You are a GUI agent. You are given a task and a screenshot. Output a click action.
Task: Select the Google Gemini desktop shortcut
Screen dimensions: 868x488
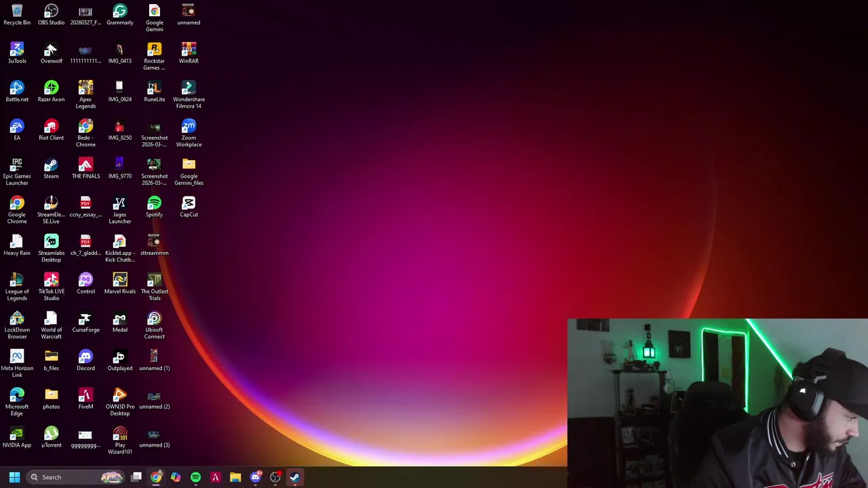pos(155,18)
